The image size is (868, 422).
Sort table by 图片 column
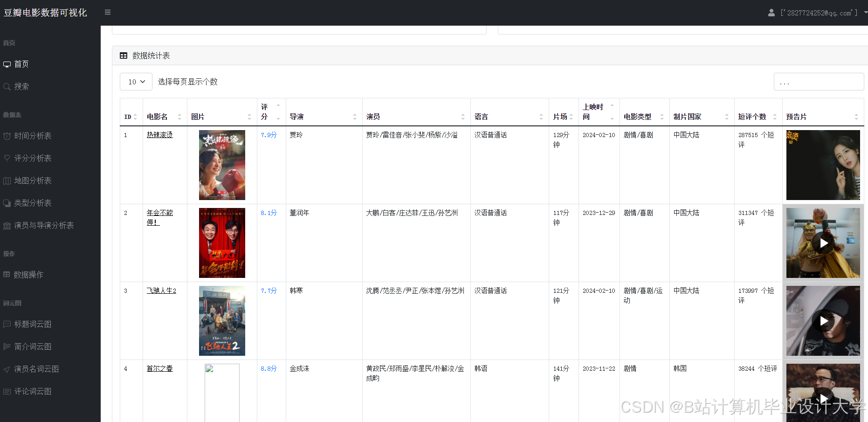(x=222, y=112)
